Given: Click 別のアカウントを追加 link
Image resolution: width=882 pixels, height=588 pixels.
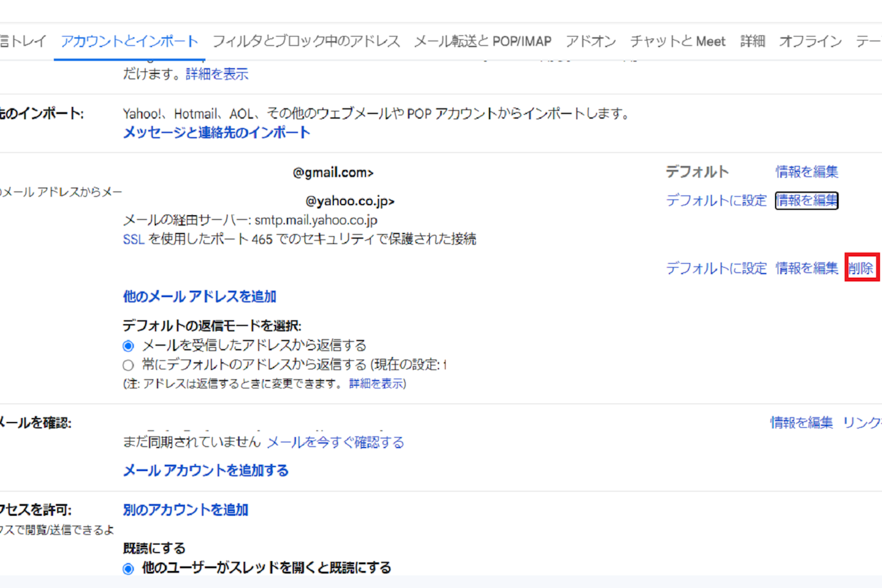Looking at the screenshot, I should (186, 510).
